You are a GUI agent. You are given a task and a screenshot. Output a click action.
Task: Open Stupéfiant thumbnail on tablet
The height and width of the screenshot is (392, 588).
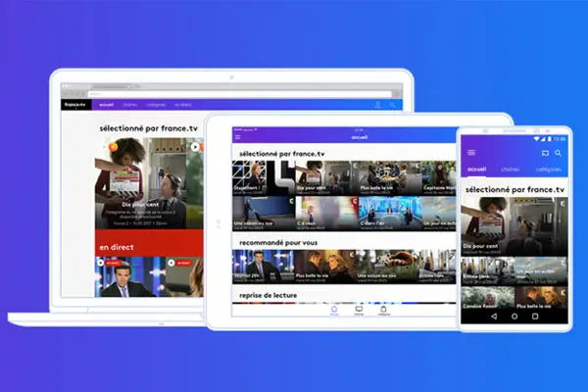click(264, 178)
